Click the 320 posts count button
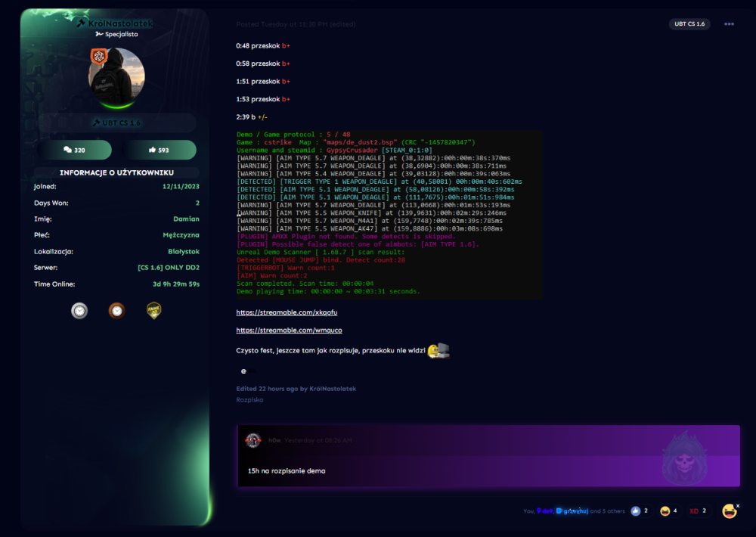Screen dimensions: 756x537 coord(74,150)
